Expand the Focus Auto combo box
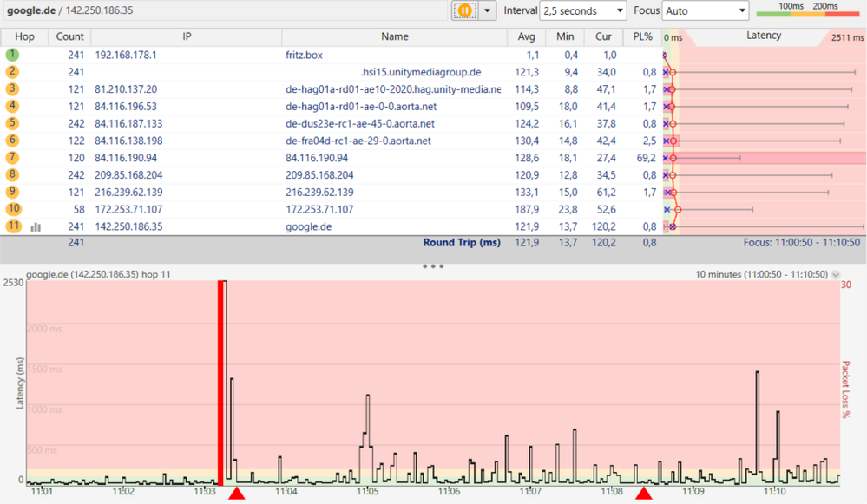Image resolution: width=867 pixels, height=504 pixels. pyautogui.click(x=706, y=10)
